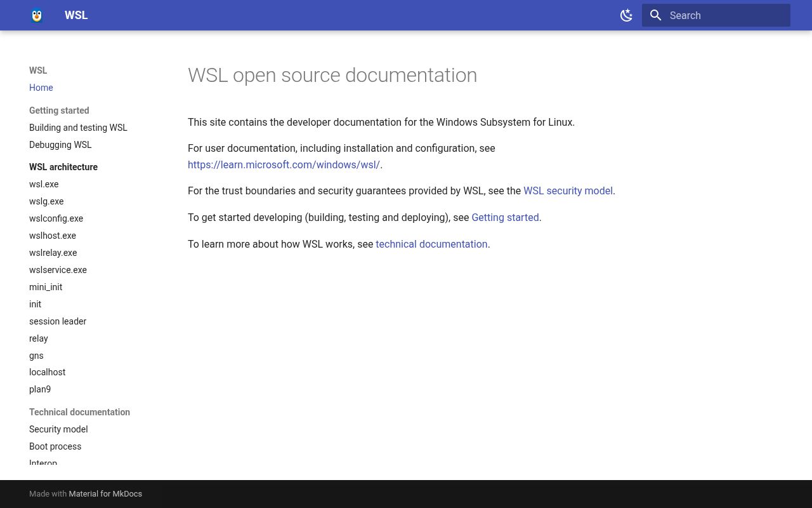Open the relay page in sidebar
812x508 pixels.
click(x=39, y=338)
